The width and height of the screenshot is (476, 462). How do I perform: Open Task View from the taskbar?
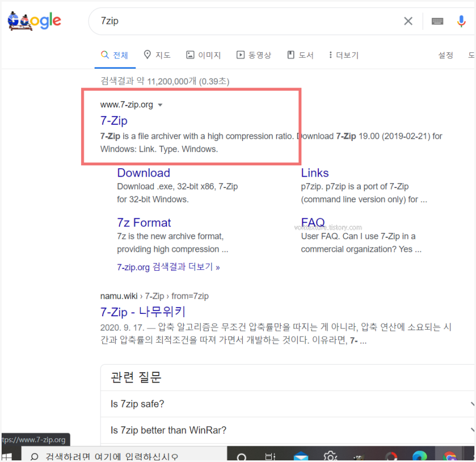(270, 457)
